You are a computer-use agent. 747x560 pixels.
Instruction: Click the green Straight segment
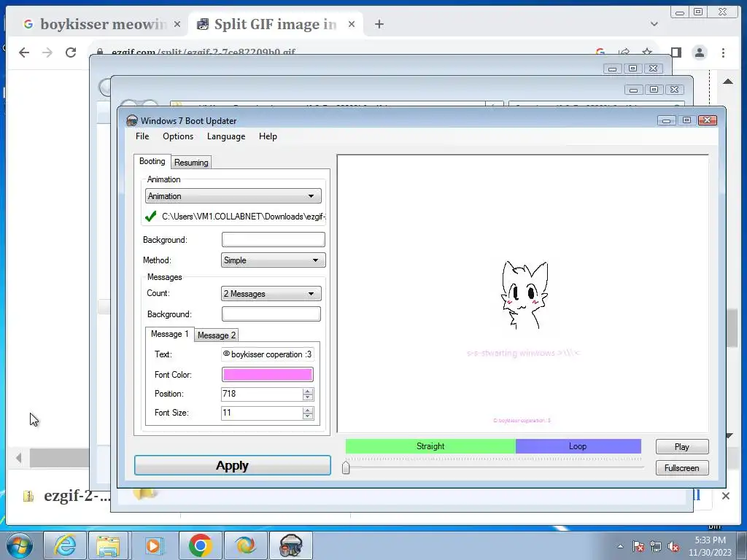(430, 446)
